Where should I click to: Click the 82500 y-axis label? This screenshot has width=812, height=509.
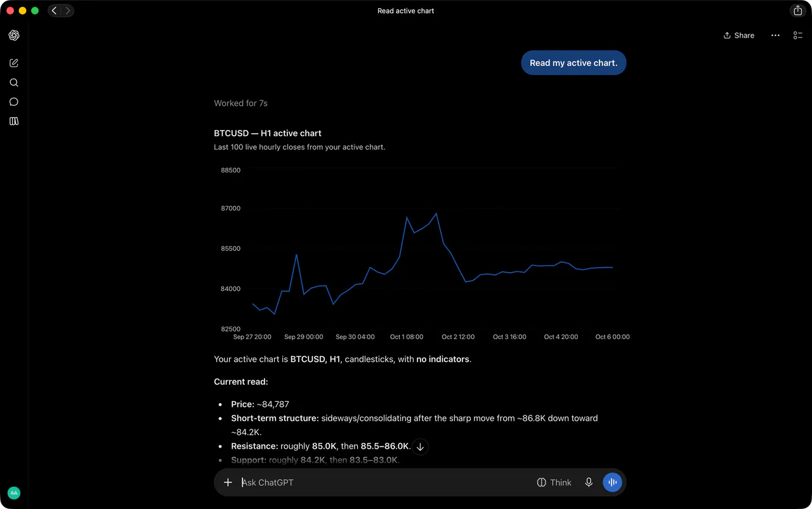point(230,329)
